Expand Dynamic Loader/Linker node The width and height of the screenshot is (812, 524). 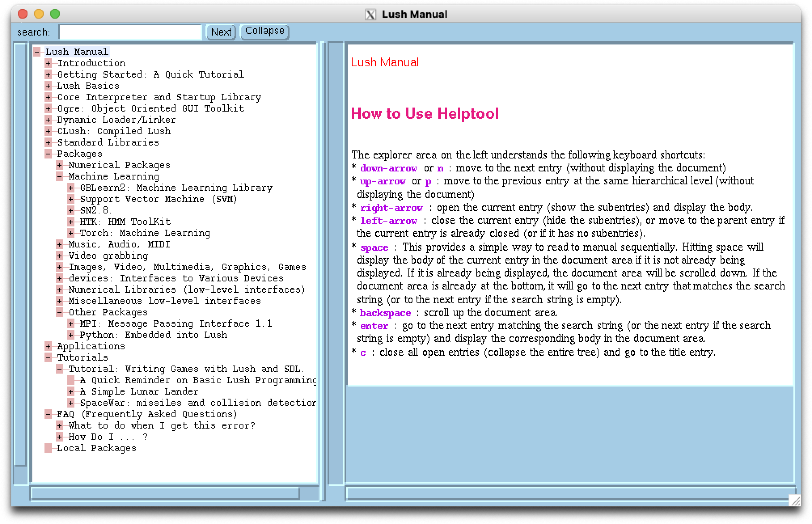click(x=48, y=120)
